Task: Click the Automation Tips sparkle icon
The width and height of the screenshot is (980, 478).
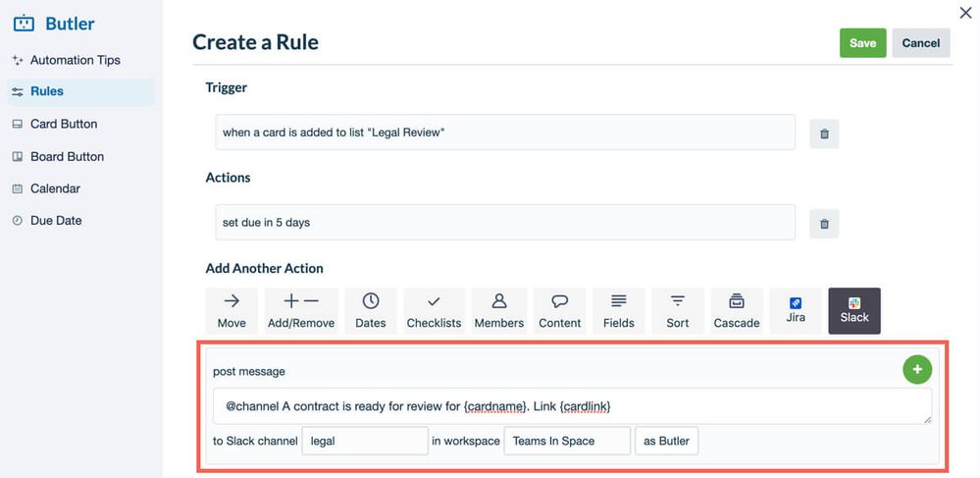Action: (x=18, y=60)
